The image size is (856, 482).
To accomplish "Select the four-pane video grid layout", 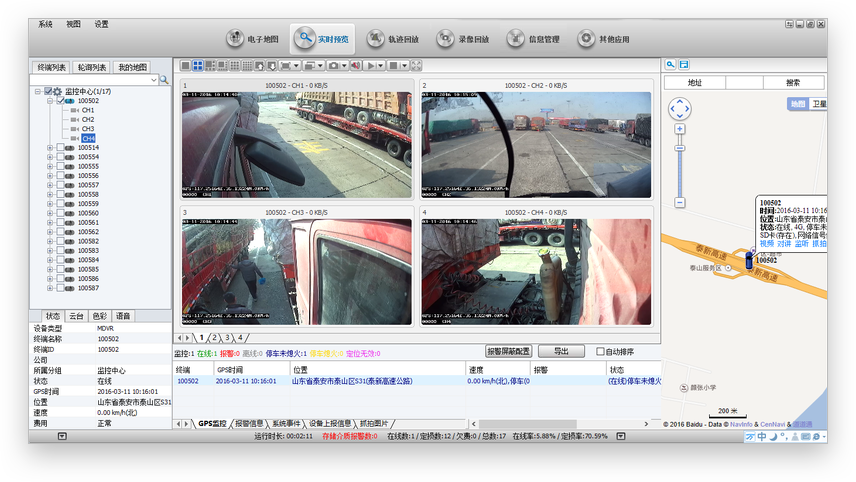I will point(198,66).
